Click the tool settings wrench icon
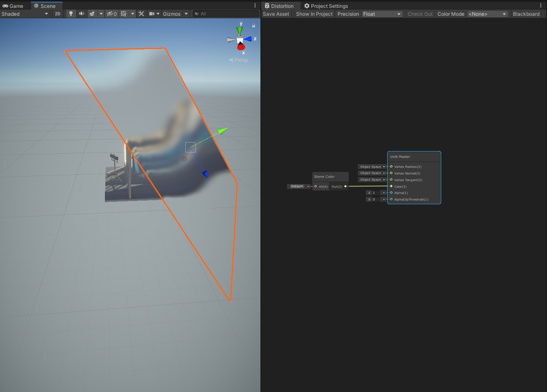 (141, 14)
